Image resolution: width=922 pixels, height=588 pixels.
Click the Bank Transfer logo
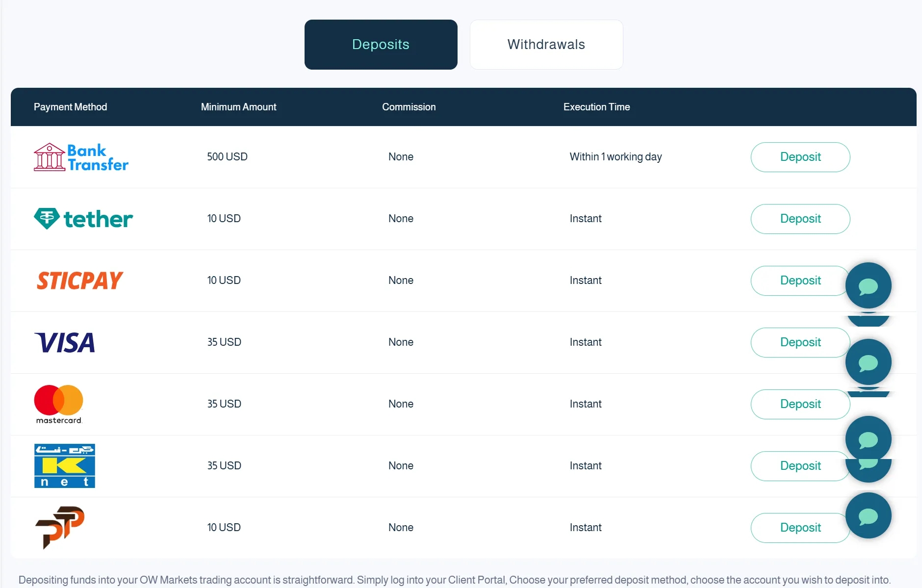tap(81, 157)
